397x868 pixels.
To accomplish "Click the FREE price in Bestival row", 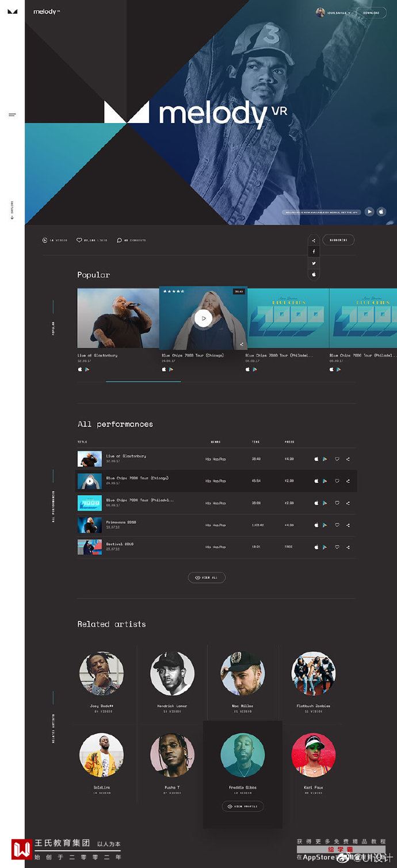I will [x=289, y=547].
